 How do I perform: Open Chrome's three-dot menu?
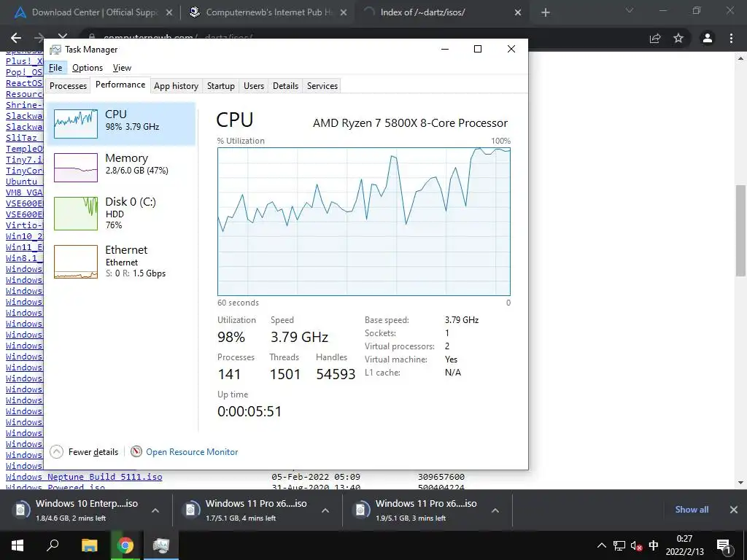point(731,38)
